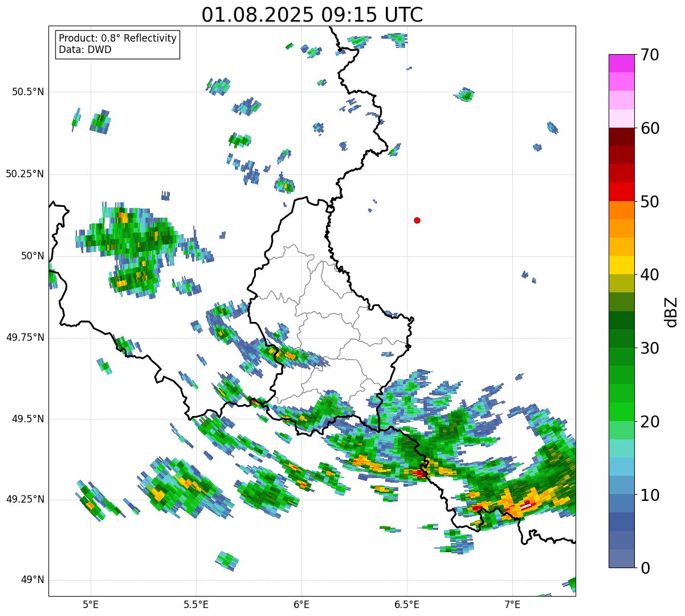Click the 5°E longitude label
Viewport: 685px width, 616px height.
[x=91, y=604]
